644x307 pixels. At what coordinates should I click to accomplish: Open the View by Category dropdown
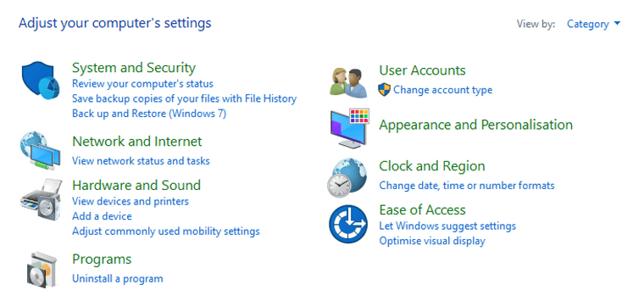[593, 25]
